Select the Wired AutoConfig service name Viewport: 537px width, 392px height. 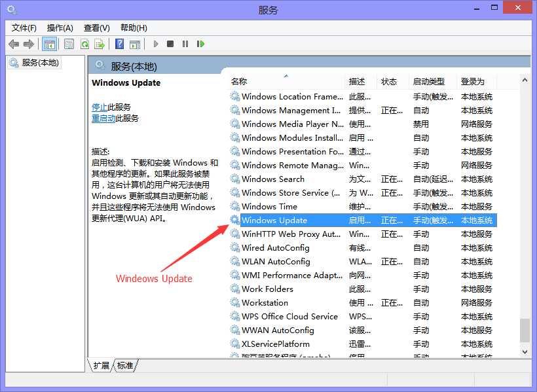tap(276, 248)
